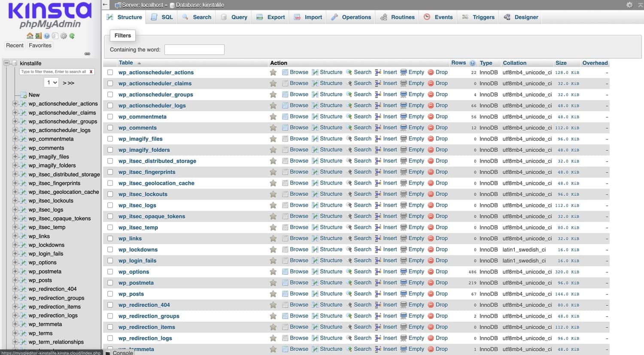Switch to the SQL tab
This screenshot has width=644, height=355.
[x=162, y=17]
